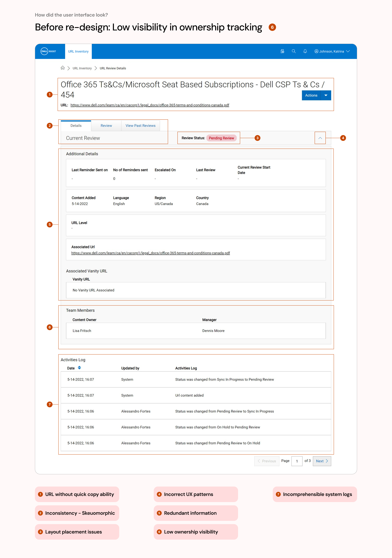Open the Actions dropdown arrow
The height and width of the screenshot is (558, 392).
point(326,95)
